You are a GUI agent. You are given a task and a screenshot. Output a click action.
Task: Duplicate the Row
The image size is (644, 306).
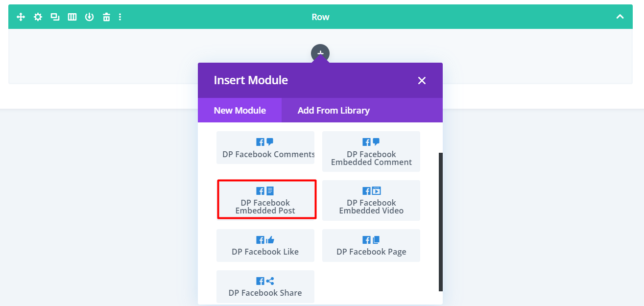pyautogui.click(x=55, y=16)
